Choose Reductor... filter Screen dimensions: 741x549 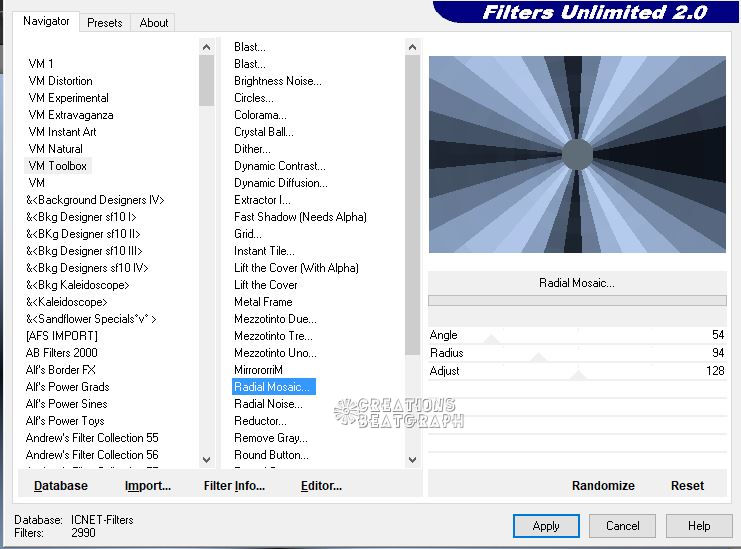click(x=260, y=421)
